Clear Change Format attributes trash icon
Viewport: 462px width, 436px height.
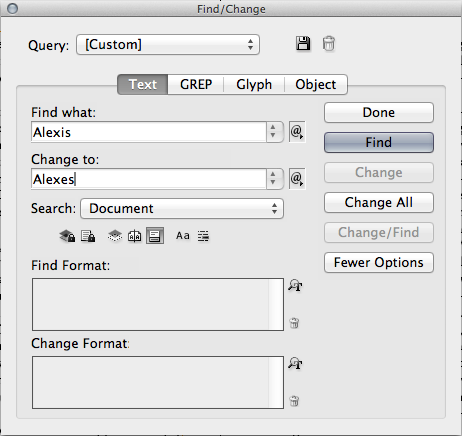(294, 401)
